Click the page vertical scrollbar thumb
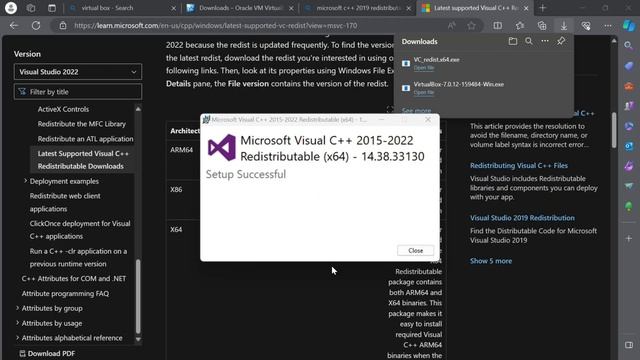This screenshot has width=640, height=360. 614,130
